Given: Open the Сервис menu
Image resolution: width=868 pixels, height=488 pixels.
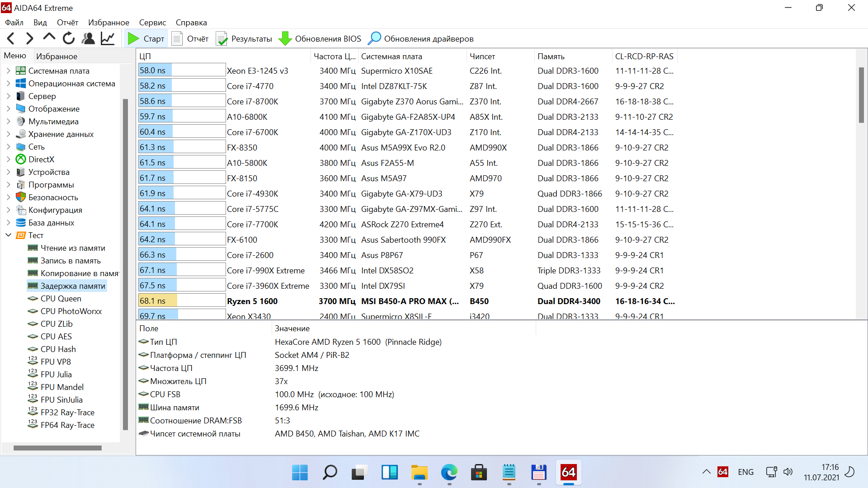Looking at the screenshot, I should click(152, 23).
